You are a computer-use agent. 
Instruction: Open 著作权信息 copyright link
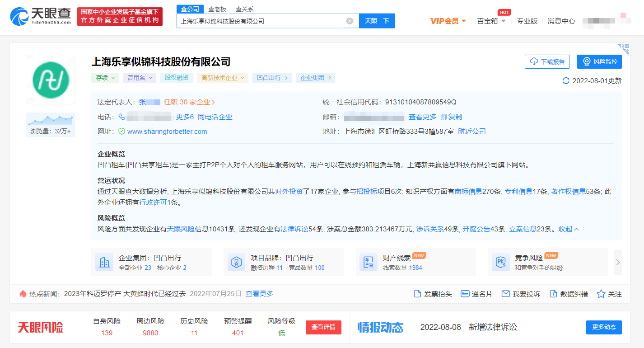pyautogui.click(x=568, y=192)
